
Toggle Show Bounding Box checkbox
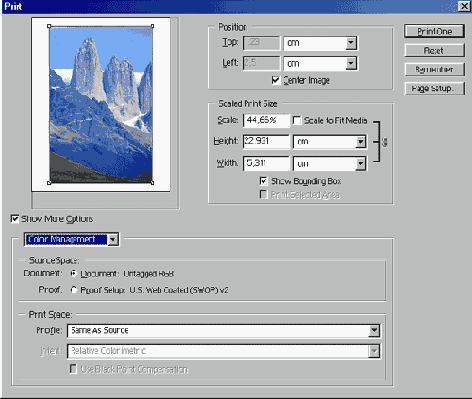coord(263,181)
